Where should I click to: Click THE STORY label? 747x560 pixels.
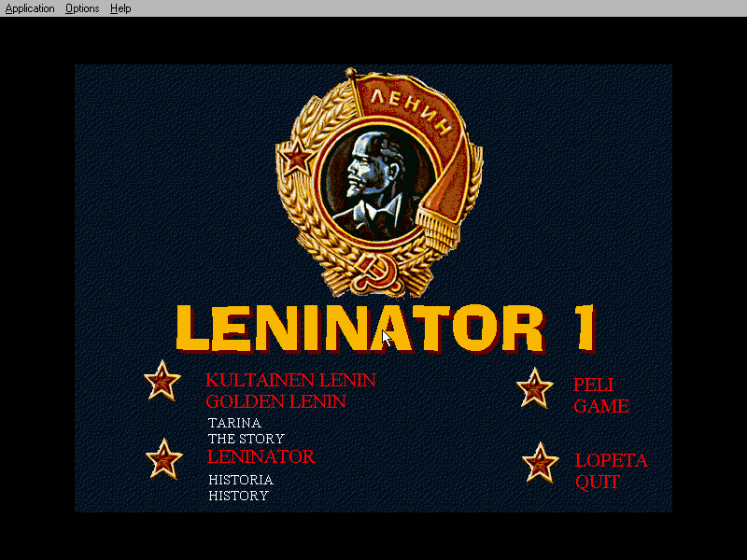(x=247, y=439)
